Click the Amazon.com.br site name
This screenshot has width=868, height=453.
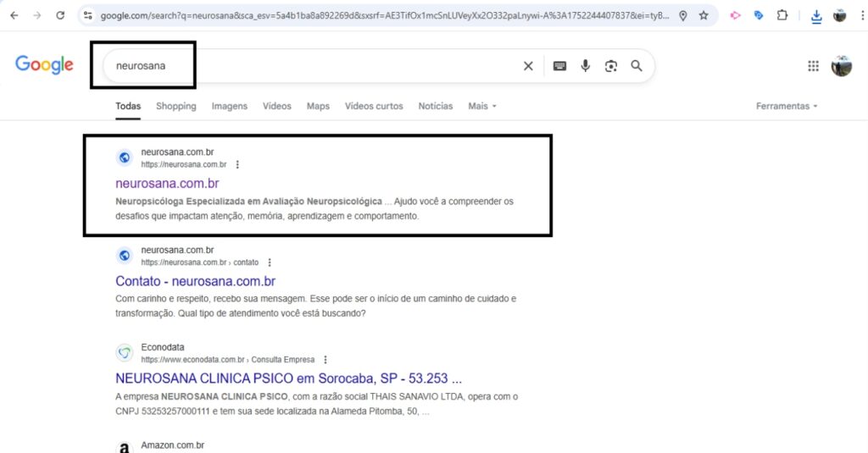point(173,445)
